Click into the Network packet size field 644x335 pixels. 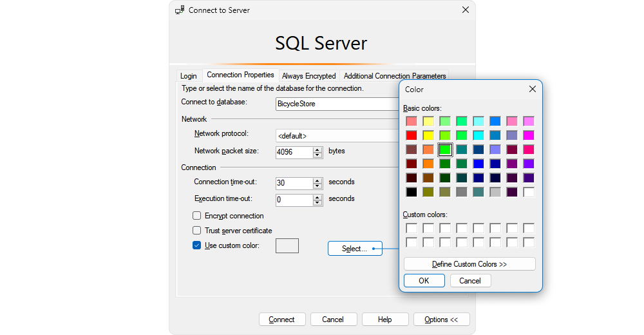[294, 152]
